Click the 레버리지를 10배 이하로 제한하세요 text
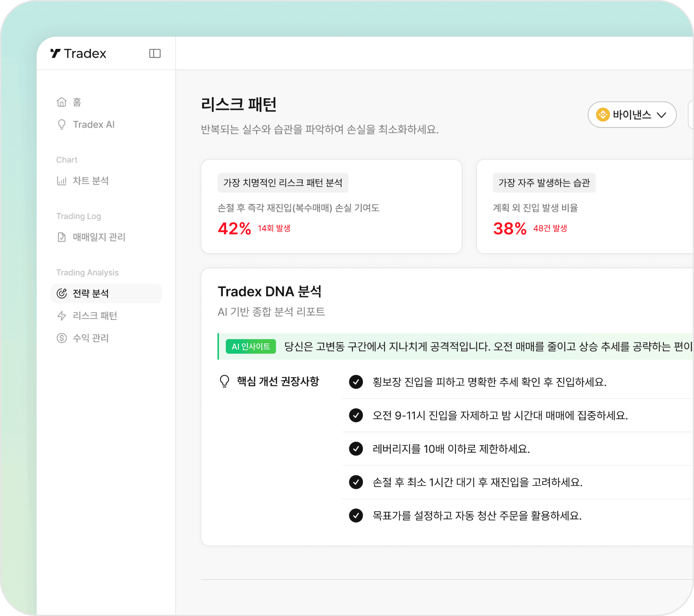694x616 pixels. pyautogui.click(x=451, y=449)
